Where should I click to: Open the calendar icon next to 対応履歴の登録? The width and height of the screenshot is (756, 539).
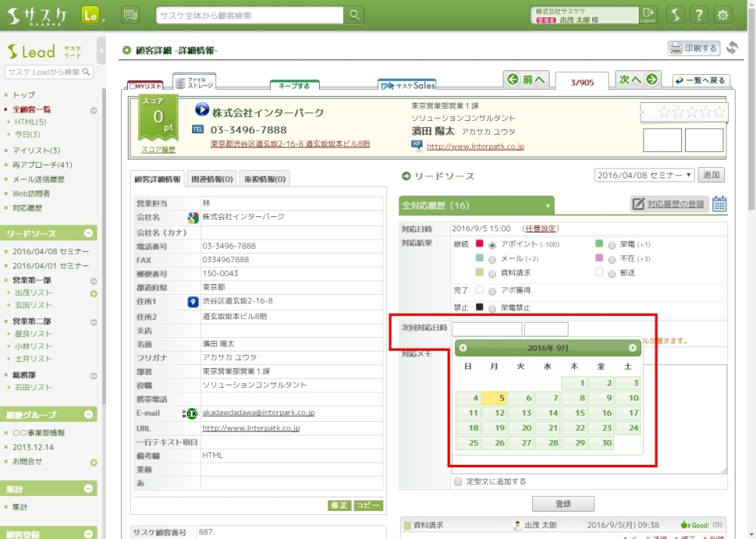tap(720, 203)
